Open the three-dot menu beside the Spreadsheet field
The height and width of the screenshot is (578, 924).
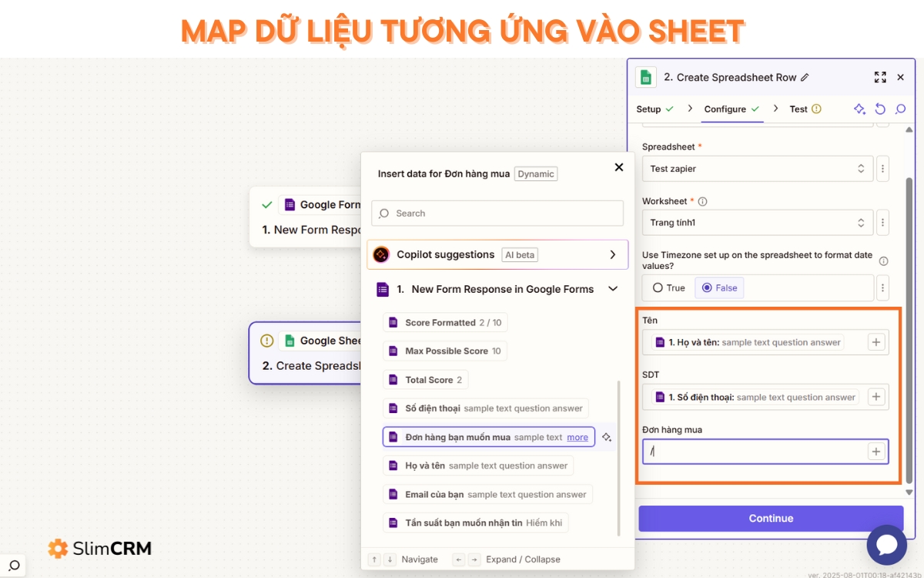click(883, 168)
